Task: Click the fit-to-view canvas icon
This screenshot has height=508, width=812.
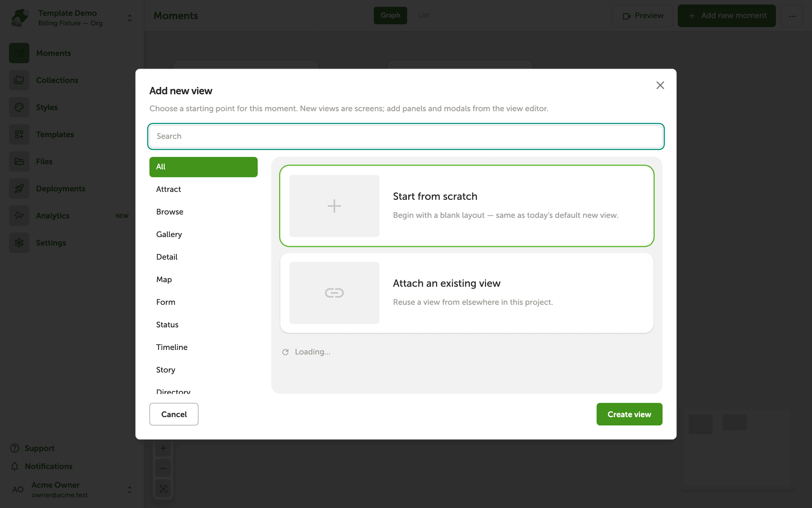Action: click(x=164, y=489)
